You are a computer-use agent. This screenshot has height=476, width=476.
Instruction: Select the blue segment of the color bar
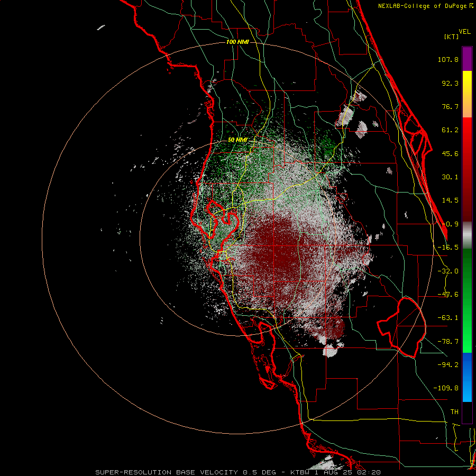pyautogui.click(x=467, y=377)
